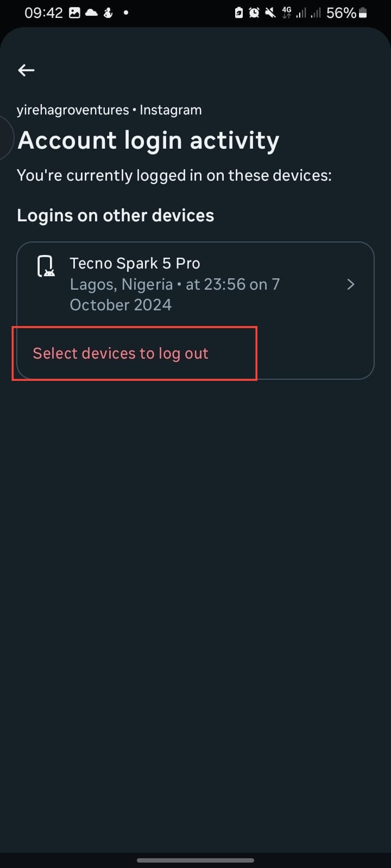Tap the Lagos, Nigeria login details text
391x868 pixels.
pos(175,294)
